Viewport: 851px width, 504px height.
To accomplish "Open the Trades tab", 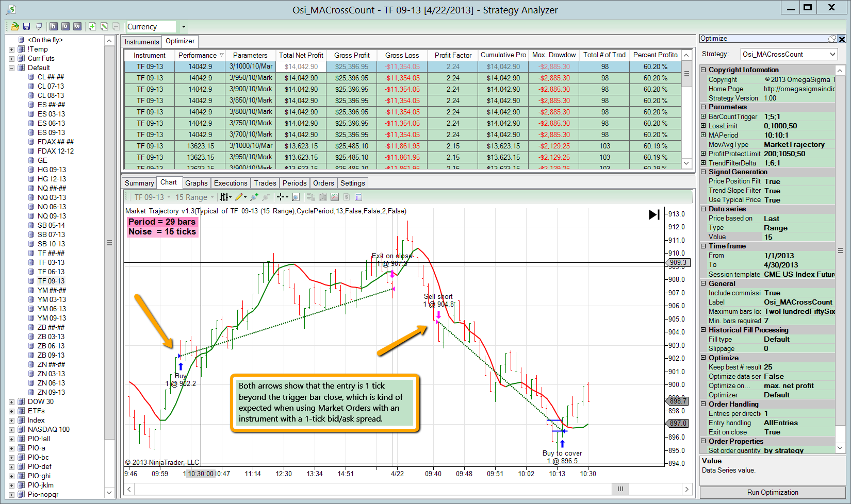I will click(x=265, y=183).
